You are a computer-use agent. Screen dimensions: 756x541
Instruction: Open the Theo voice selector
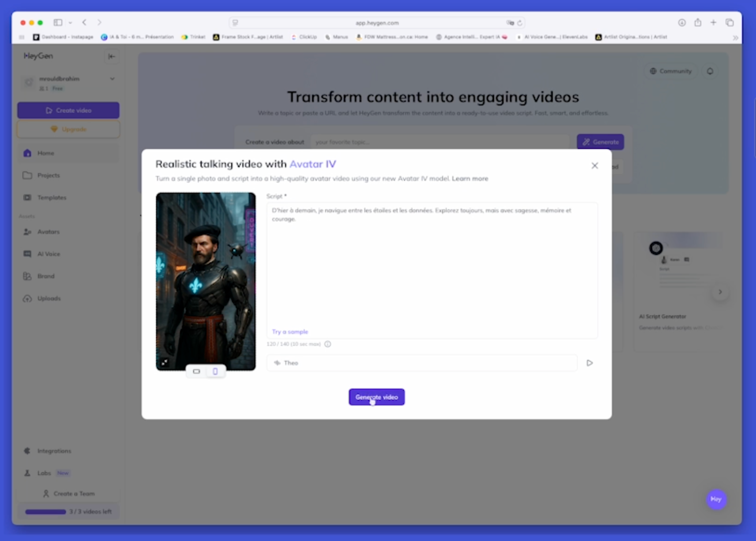421,363
